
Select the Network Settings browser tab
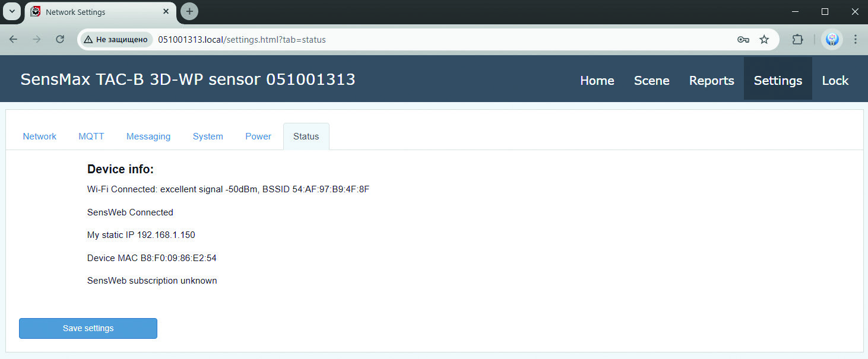click(x=101, y=12)
